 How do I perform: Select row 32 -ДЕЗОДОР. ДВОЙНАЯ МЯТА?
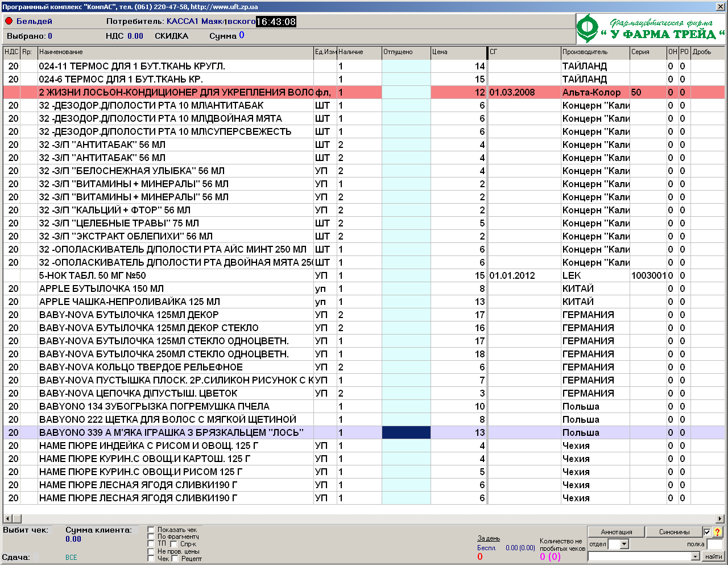[x=364, y=118]
